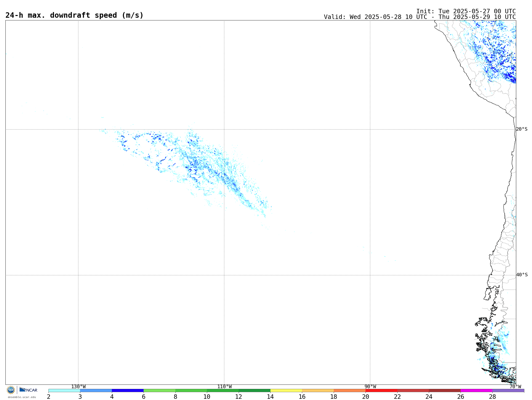The width and height of the screenshot is (532, 400).
Task: Click the bright red 20-22 m/s swatch
Action: click(381, 391)
